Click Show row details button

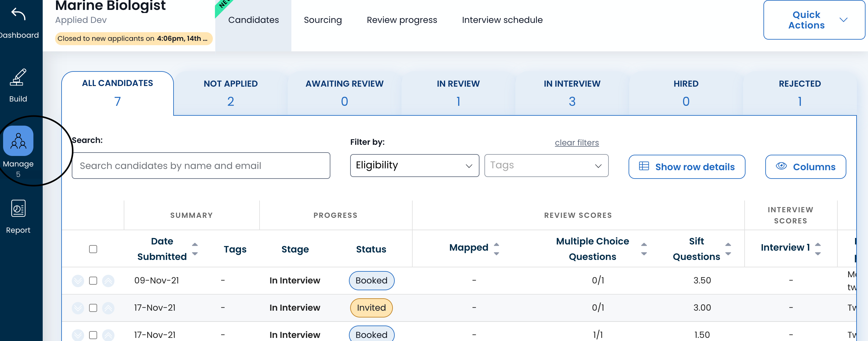click(x=686, y=167)
